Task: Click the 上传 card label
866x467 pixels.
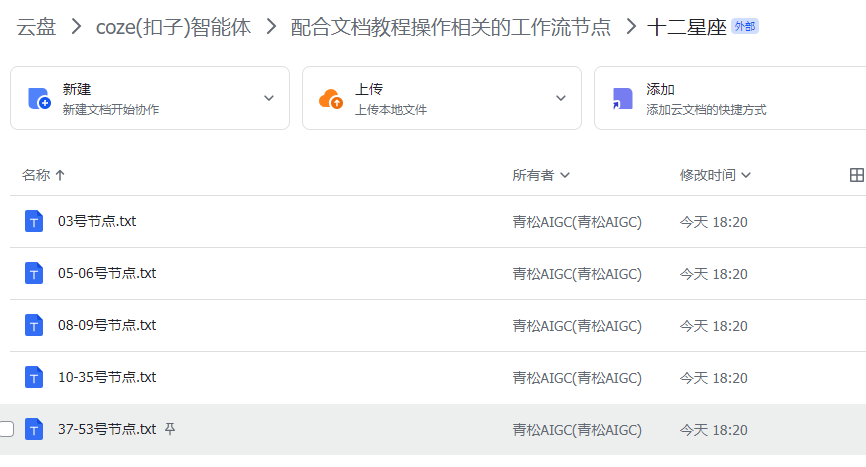Action: (368, 89)
